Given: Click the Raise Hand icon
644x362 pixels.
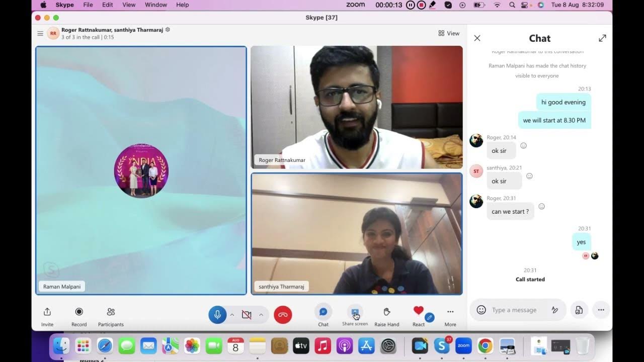Looking at the screenshot, I should tap(387, 312).
